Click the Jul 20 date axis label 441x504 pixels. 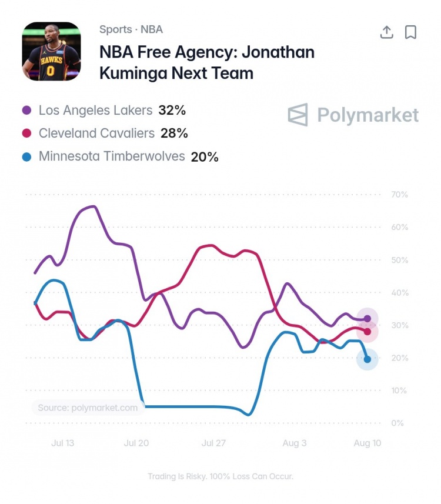(x=136, y=443)
